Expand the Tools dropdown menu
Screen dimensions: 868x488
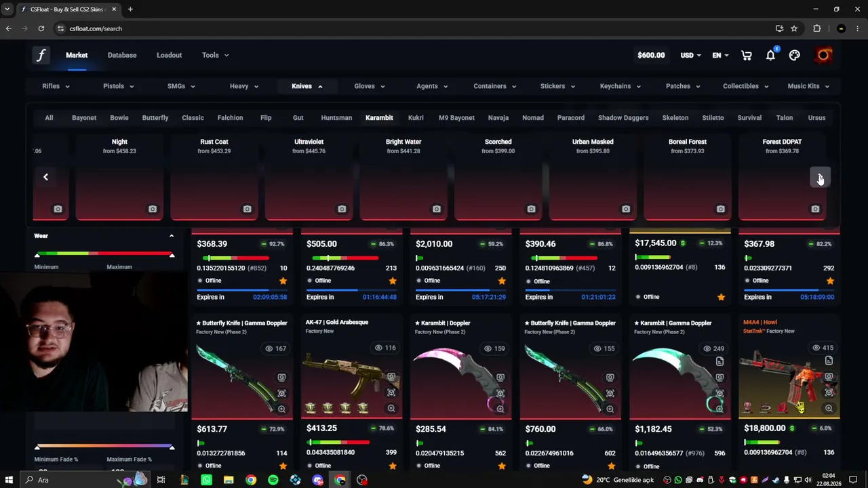216,55
